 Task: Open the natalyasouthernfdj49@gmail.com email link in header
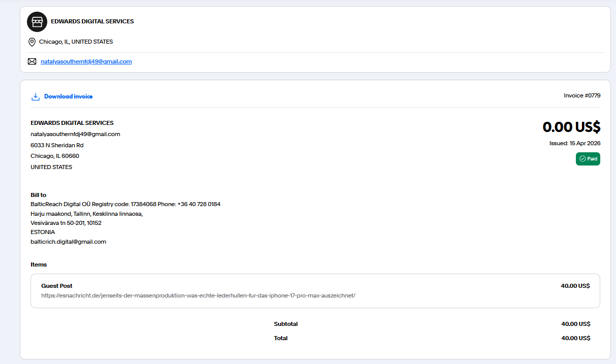[x=86, y=61]
